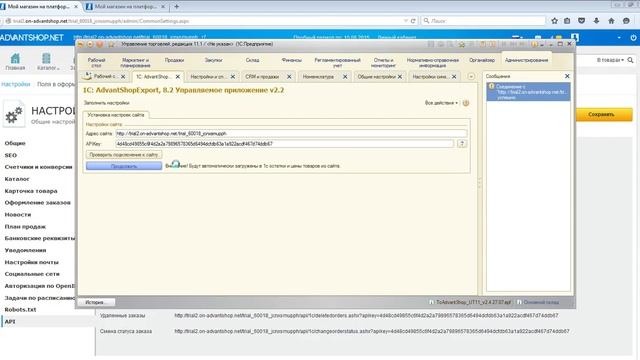
Task: Open Каталог icon in AdvantShop toolbar
Action: 47,62
